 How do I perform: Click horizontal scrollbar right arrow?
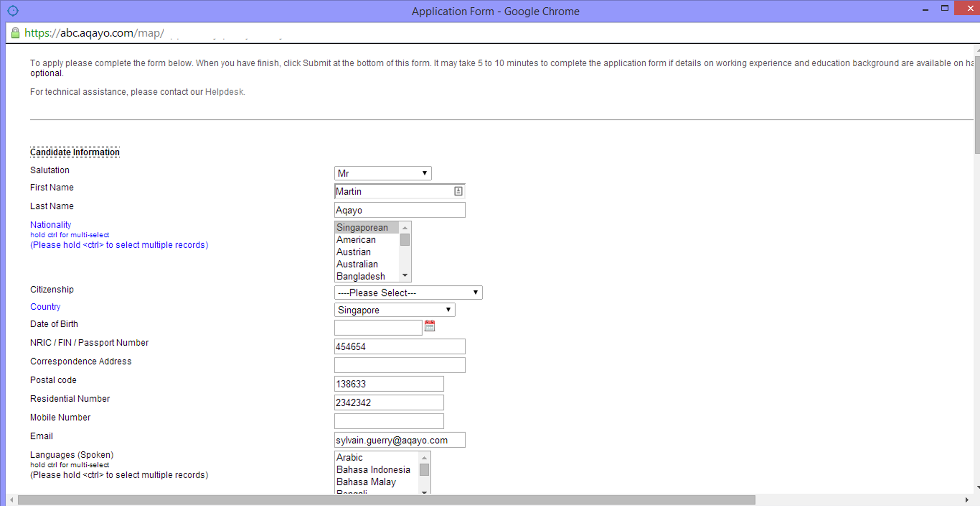[x=967, y=500]
